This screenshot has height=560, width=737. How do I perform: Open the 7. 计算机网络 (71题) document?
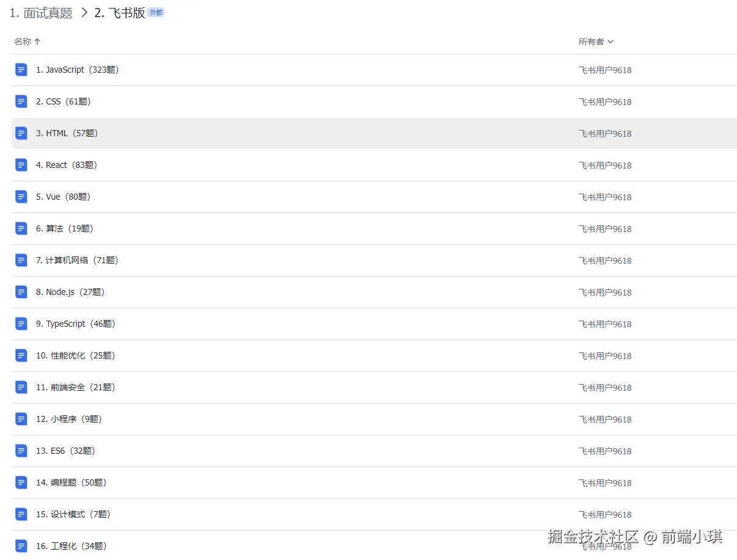(77, 260)
